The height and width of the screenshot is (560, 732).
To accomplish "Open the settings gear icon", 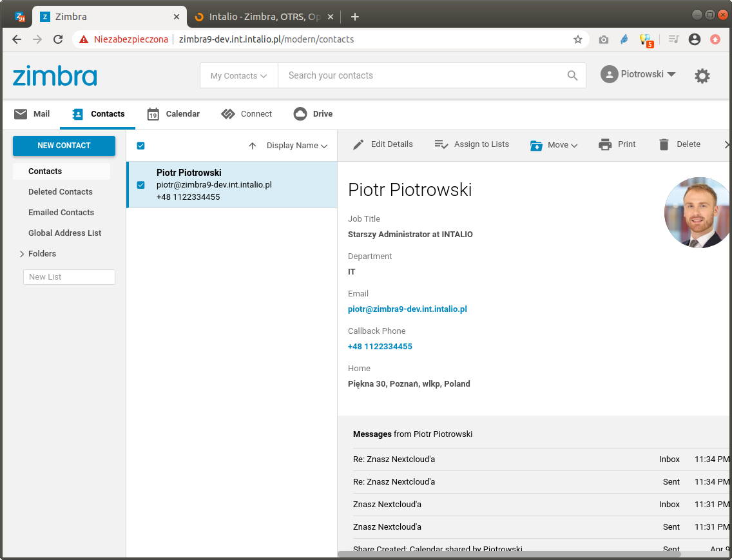I will (702, 75).
